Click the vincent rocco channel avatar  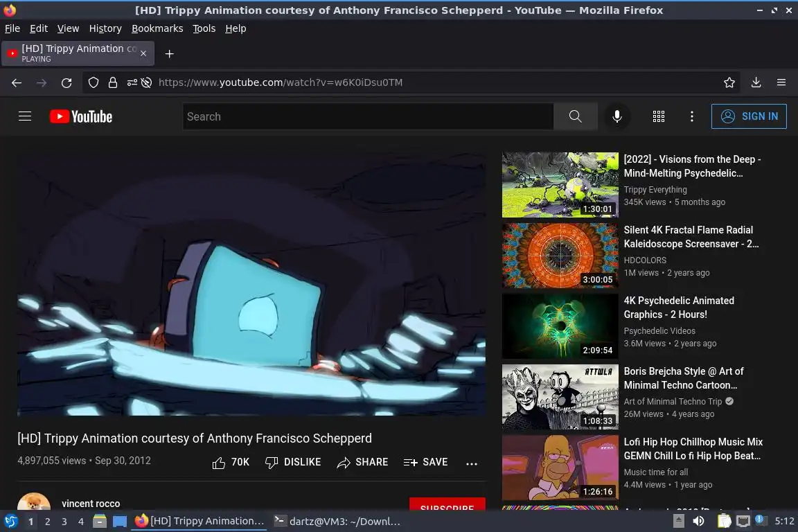pyautogui.click(x=33, y=502)
